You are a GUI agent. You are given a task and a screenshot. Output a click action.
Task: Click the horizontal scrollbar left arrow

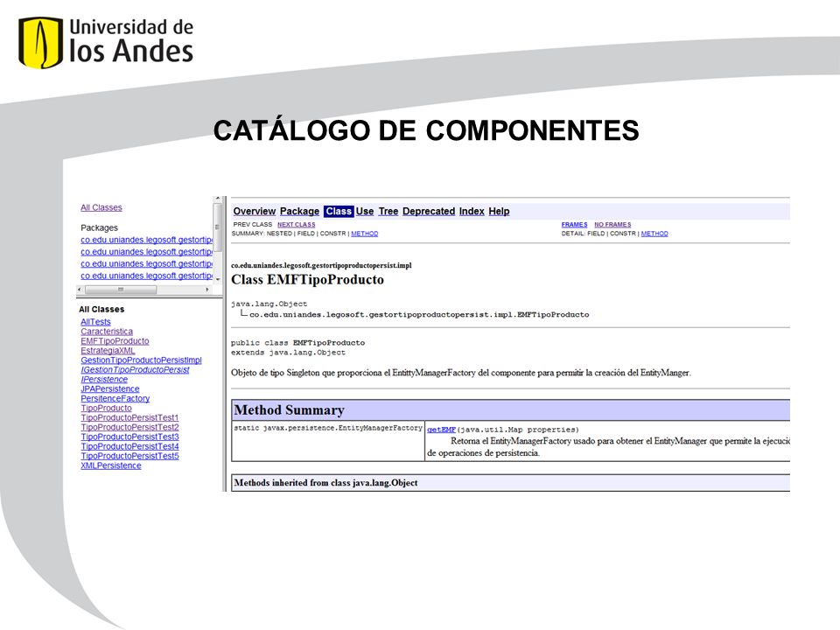pos(80,290)
